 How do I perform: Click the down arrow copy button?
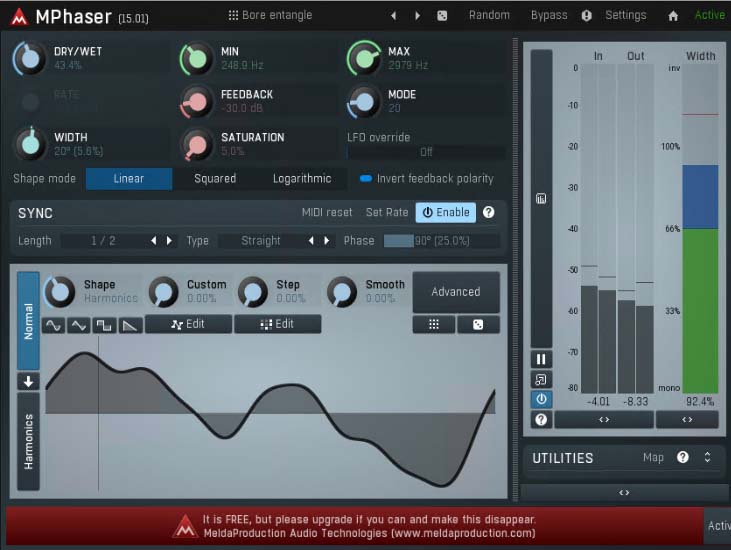[x=28, y=382]
